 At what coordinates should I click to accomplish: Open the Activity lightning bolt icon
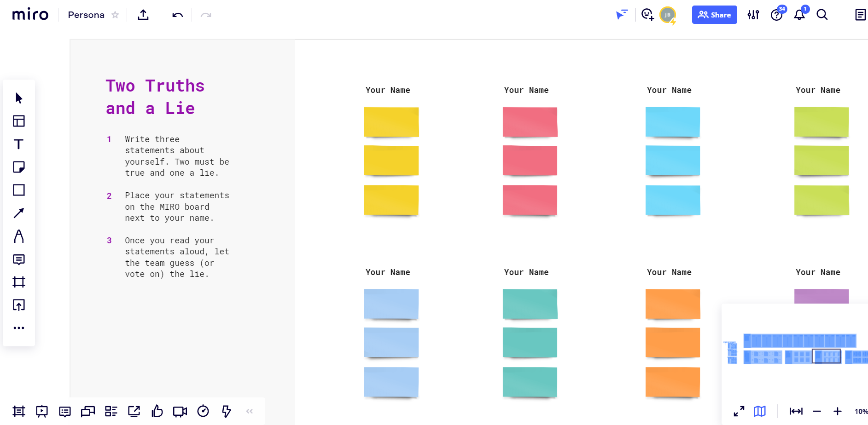tap(226, 411)
